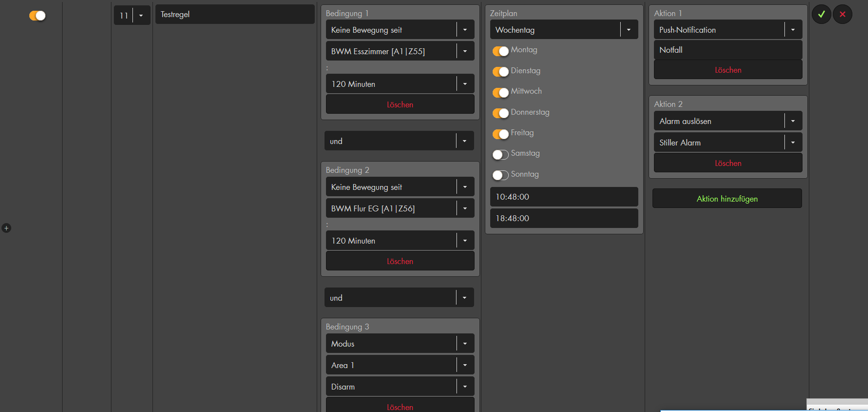Viewport: 868px width, 412px height.
Task: Confirm the rule with the green checkmark
Action: click(822, 14)
